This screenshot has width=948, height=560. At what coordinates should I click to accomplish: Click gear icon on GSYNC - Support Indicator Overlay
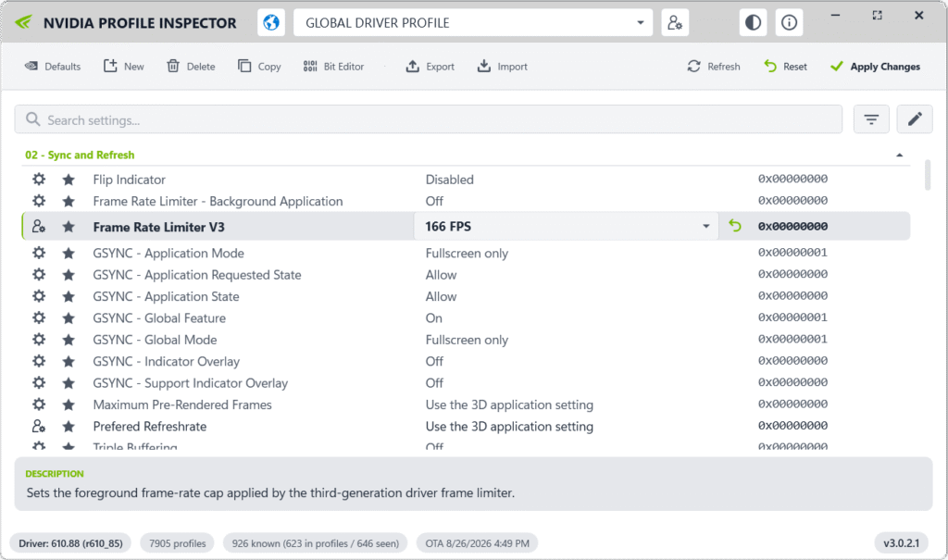click(39, 383)
